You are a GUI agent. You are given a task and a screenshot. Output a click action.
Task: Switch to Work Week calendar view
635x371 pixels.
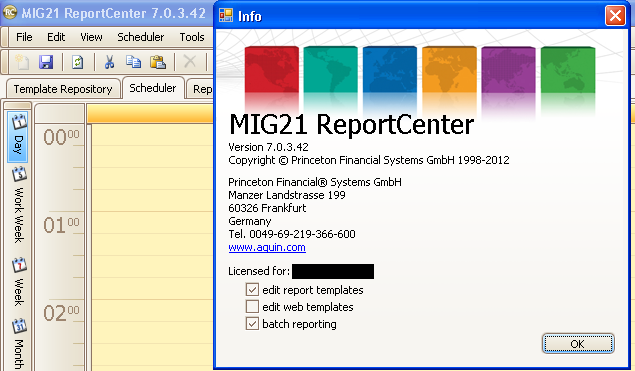point(18,205)
